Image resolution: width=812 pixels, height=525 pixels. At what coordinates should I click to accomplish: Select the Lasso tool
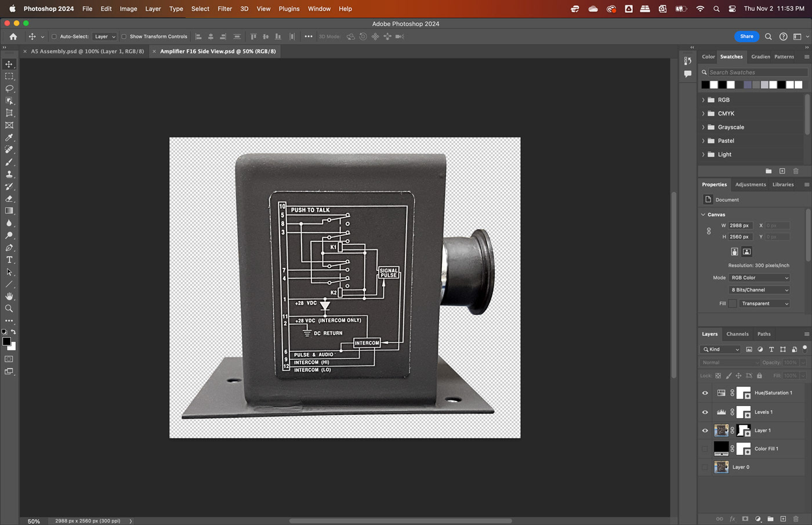pyautogui.click(x=9, y=89)
